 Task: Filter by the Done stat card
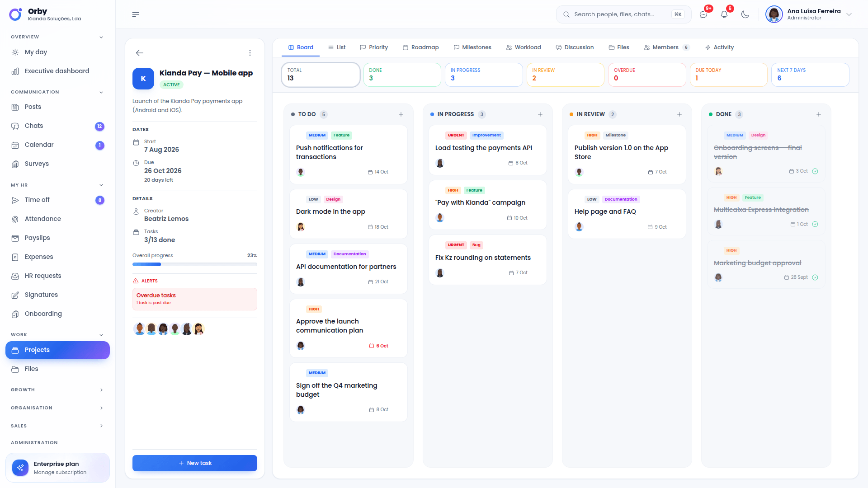tap(402, 75)
